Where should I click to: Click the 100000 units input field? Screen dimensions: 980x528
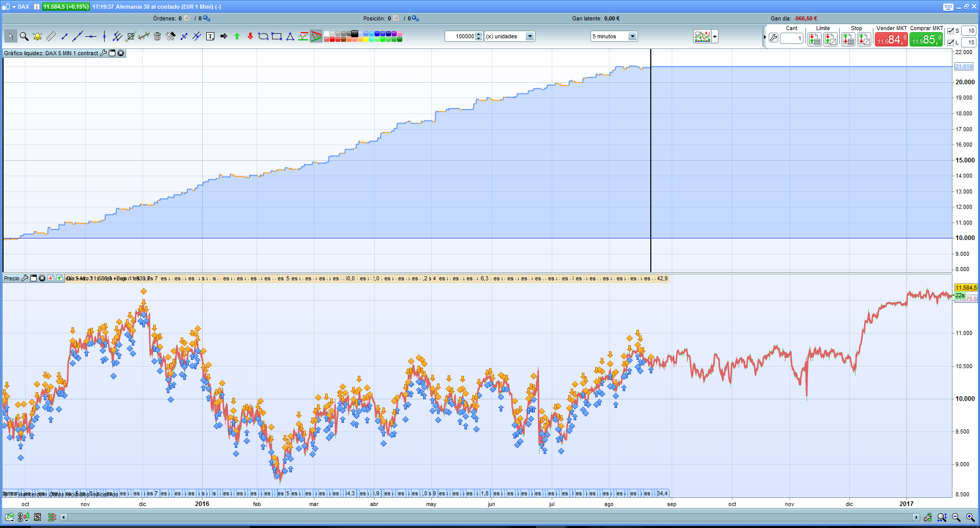point(460,36)
